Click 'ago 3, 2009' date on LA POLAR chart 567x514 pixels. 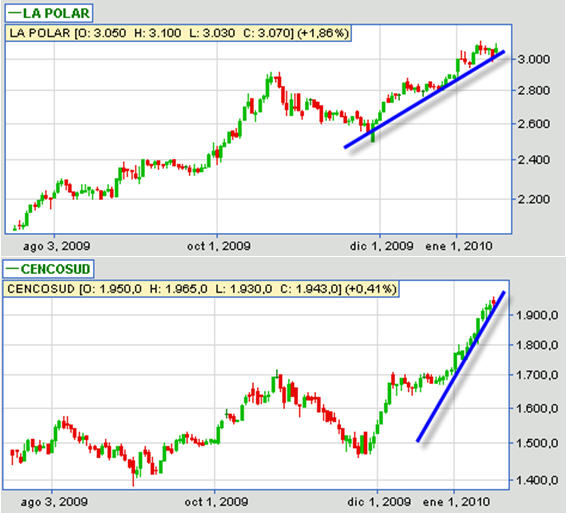56,246
